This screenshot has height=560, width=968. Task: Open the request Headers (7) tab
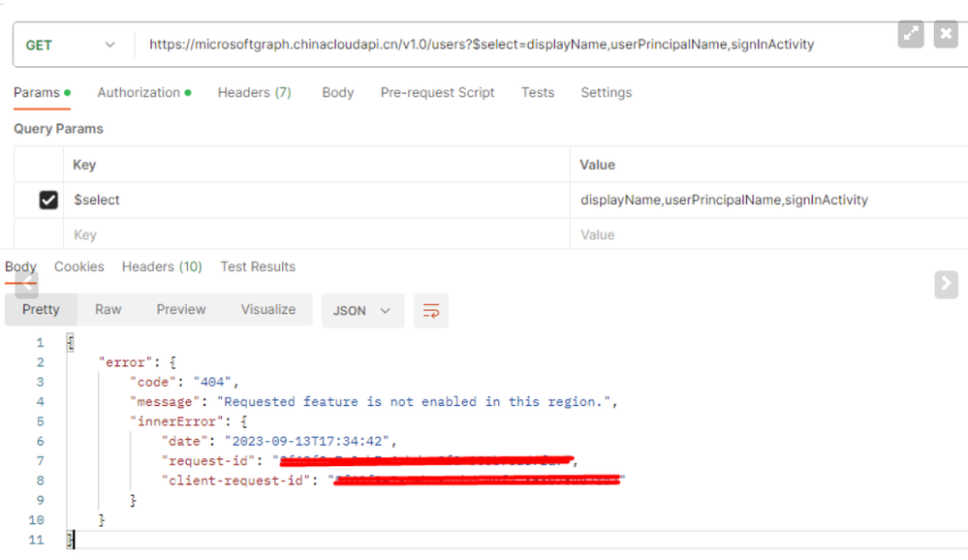254,93
